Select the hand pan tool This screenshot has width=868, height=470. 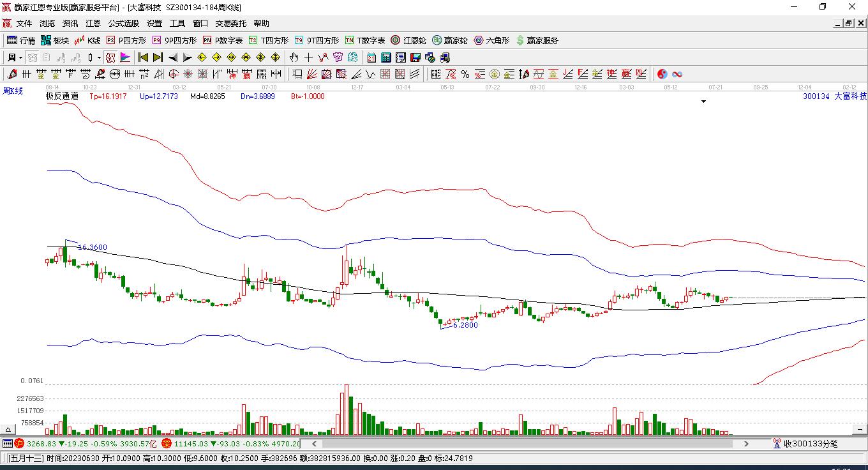click(x=294, y=57)
